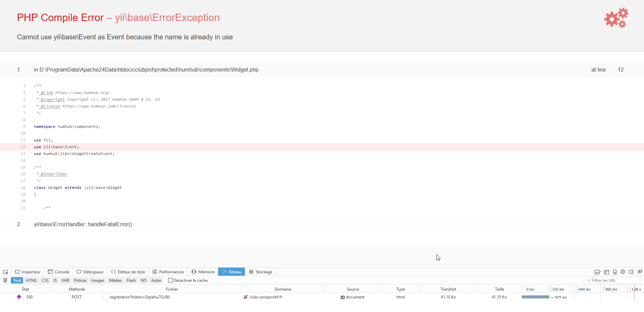
Task: Open the Performances tab
Action: pos(168,272)
